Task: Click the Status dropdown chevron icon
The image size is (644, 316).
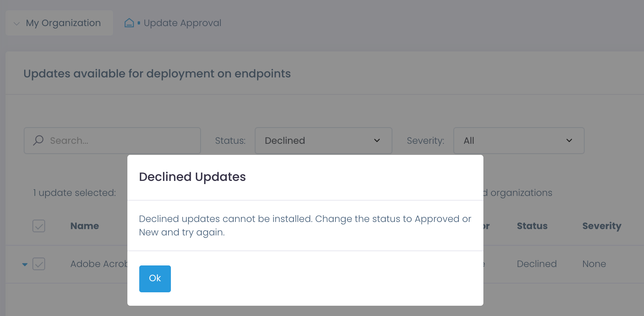Action: tap(377, 141)
